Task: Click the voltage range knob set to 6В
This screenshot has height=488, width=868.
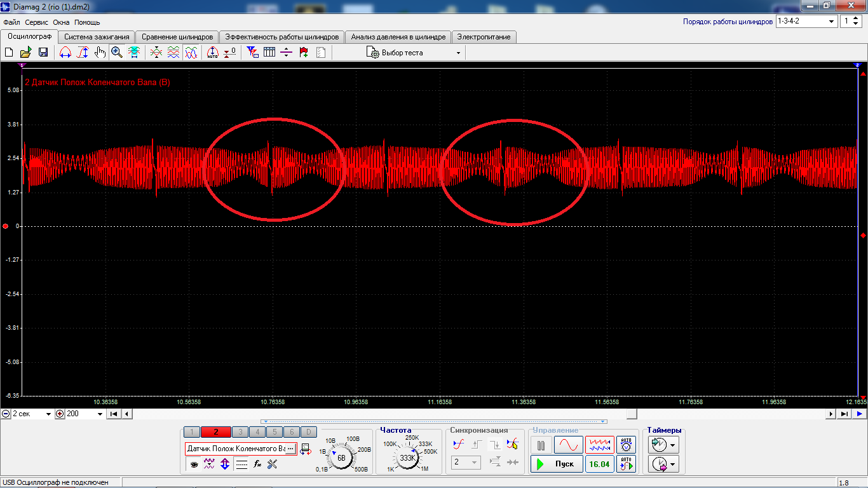Action: click(341, 457)
